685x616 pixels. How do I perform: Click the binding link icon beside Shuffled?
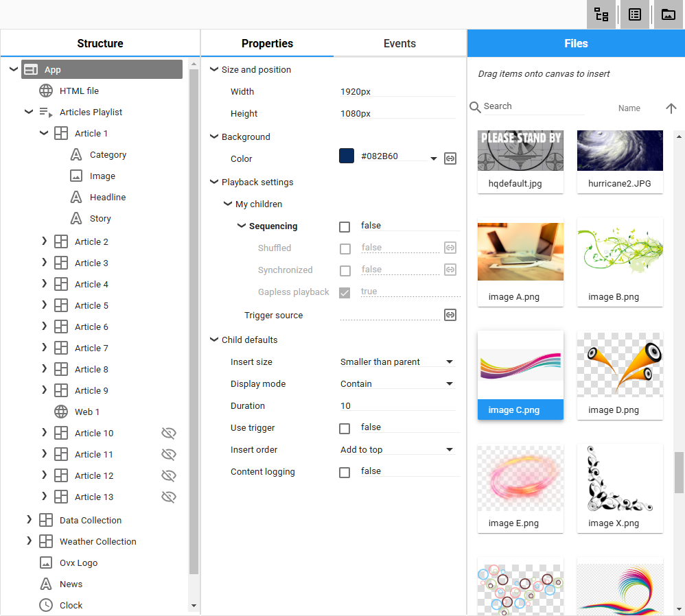(x=450, y=248)
